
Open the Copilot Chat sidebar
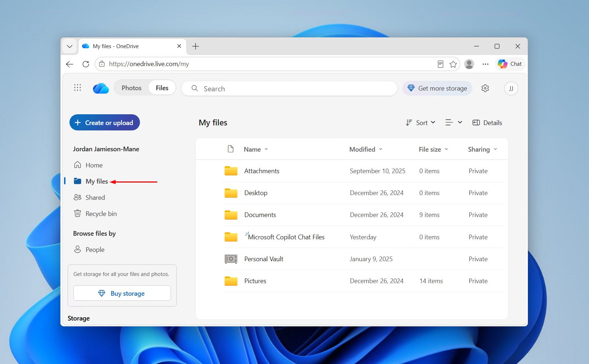pyautogui.click(x=510, y=64)
